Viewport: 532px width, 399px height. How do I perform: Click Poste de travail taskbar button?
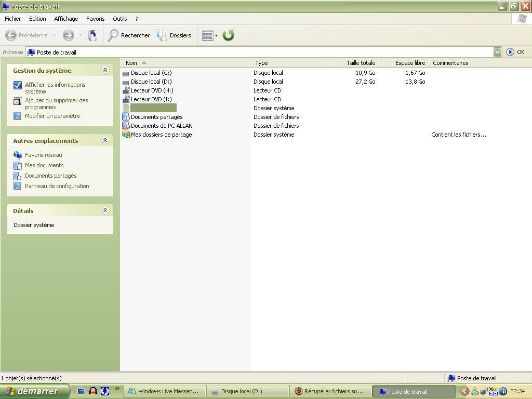[414, 392]
